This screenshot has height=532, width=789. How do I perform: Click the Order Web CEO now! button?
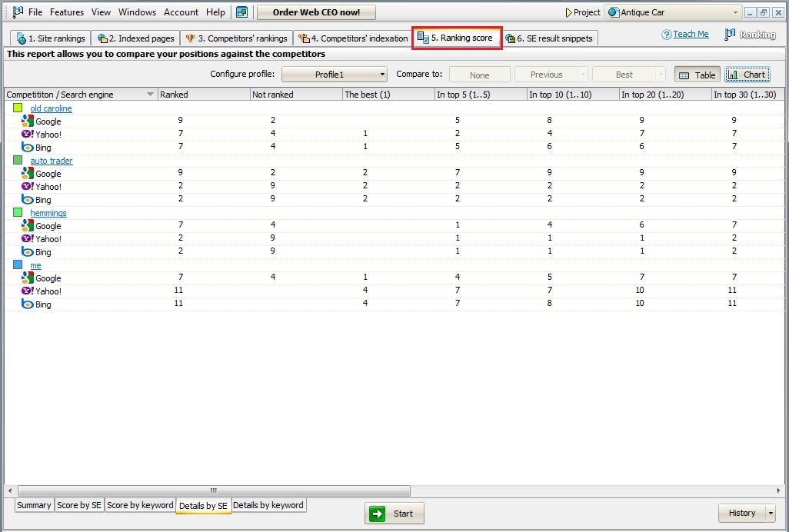(x=317, y=12)
